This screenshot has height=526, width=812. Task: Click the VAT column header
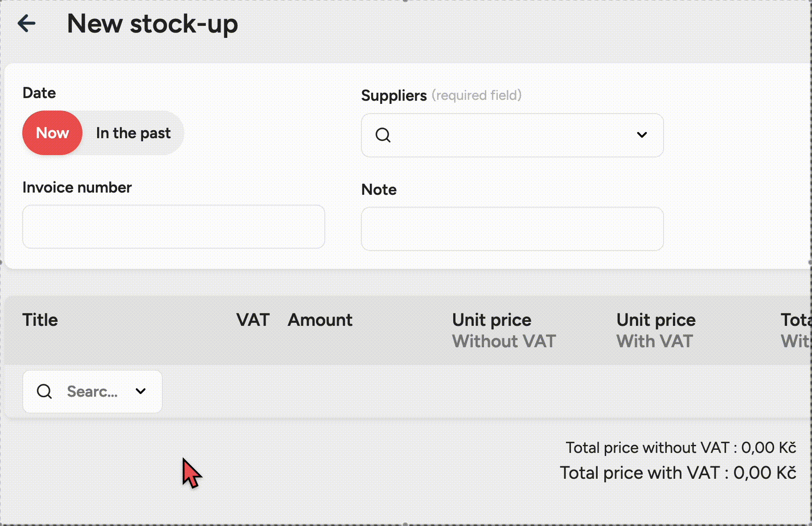(253, 320)
